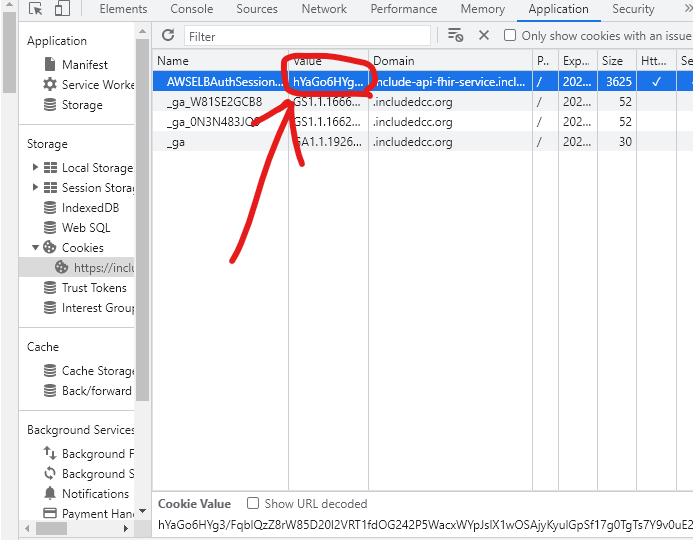Click the Cookies icon in Storage section
693x540 pixels.
[x=50, y=247]
